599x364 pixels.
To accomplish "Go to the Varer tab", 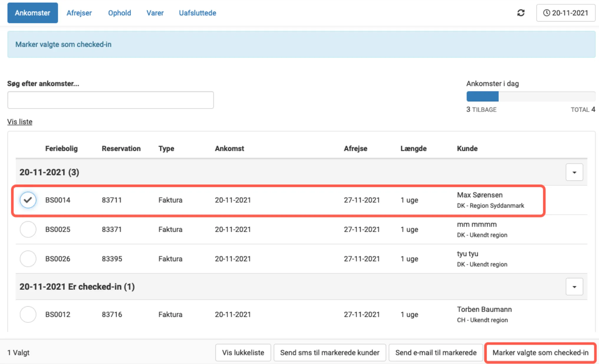I will [x=155, y=13].
